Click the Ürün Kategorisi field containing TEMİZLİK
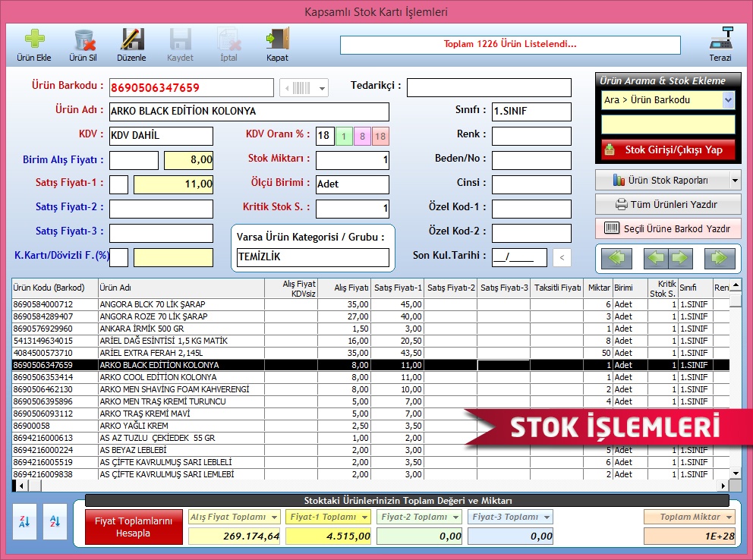 click(x=313, y=257)
